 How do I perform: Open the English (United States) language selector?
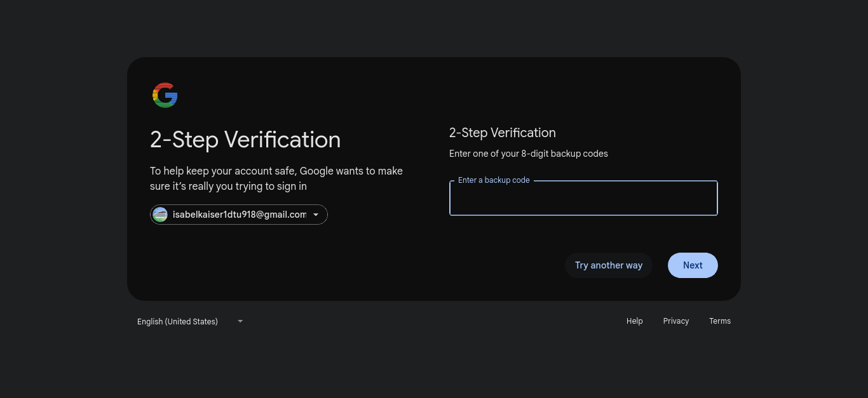click(x=178, y=321)
